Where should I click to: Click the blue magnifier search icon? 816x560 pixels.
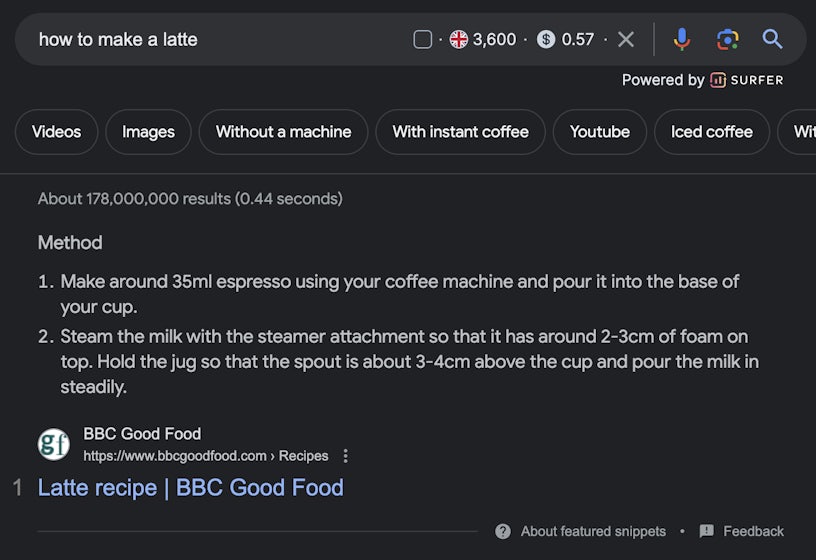click(x=772, y=39)
